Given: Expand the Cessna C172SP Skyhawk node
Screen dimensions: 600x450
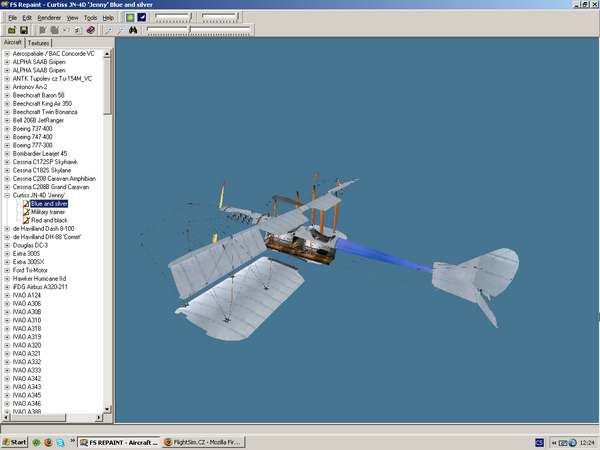Looking at the screenshot, I should pos(7,162).
